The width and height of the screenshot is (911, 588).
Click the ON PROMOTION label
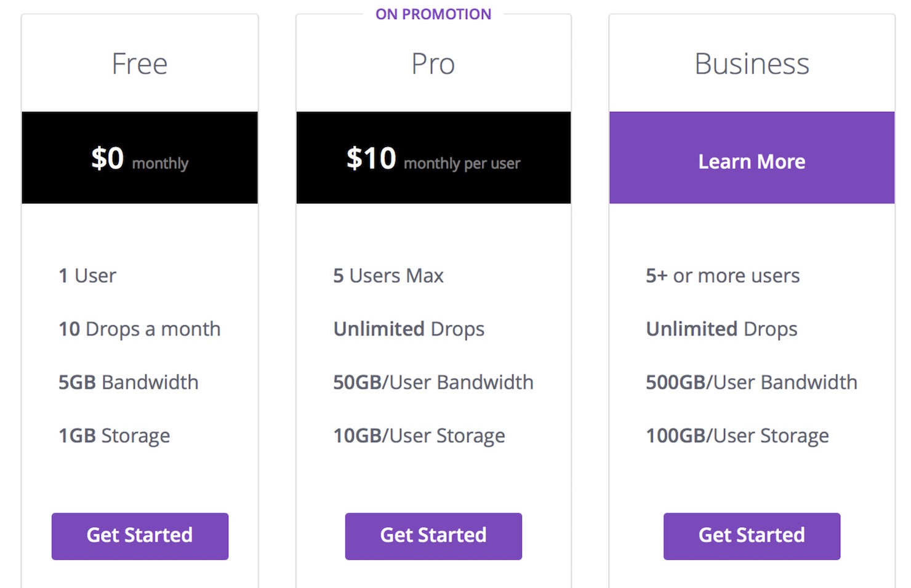point(433,14)
